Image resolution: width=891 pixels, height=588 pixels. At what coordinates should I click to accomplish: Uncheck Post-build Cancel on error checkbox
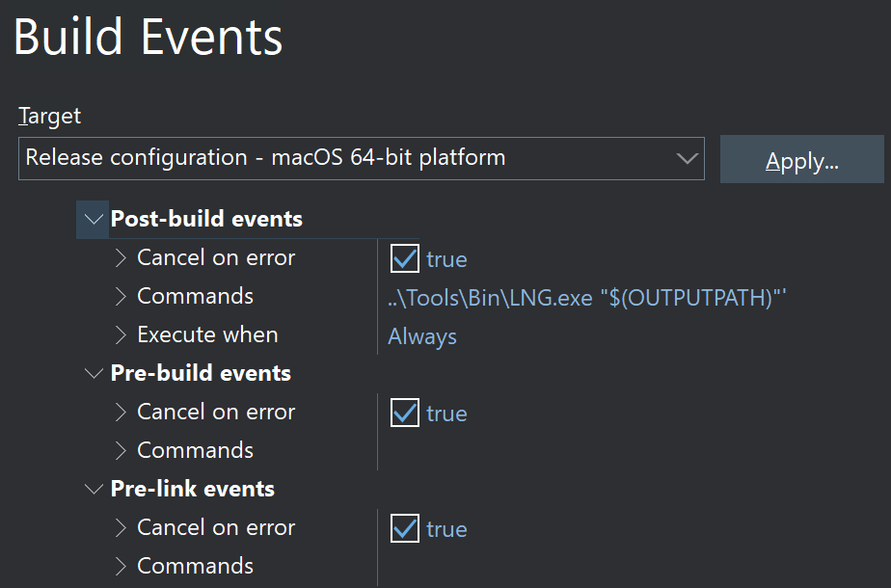click(x=404, y=258)
